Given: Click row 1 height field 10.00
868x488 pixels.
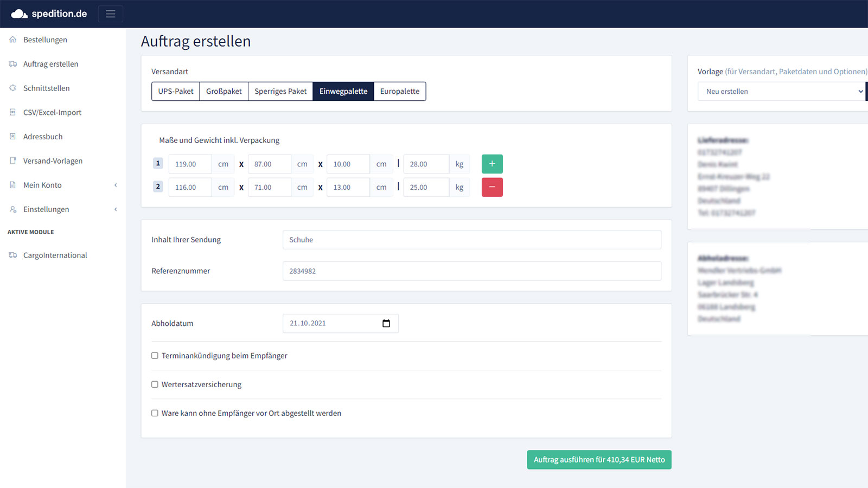Looking at the screenshot, I should [x=348, y=164].
